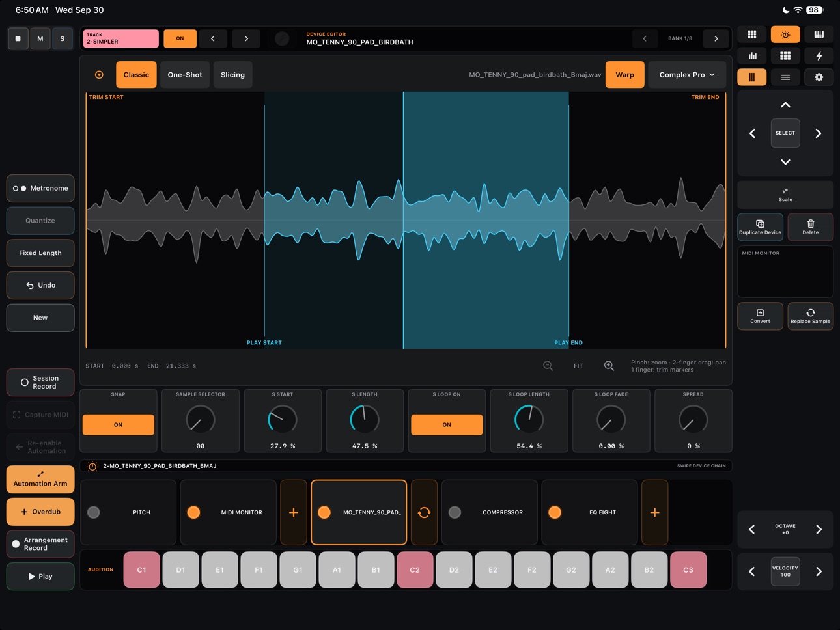Raise the octave with right chevron
Image resolution: width=840 pixels, height=630 pixels.
(x=819, y=530)
